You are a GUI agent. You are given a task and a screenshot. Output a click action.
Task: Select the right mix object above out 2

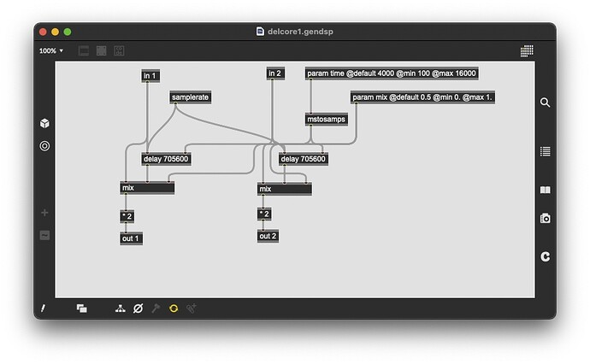[285, 189]
